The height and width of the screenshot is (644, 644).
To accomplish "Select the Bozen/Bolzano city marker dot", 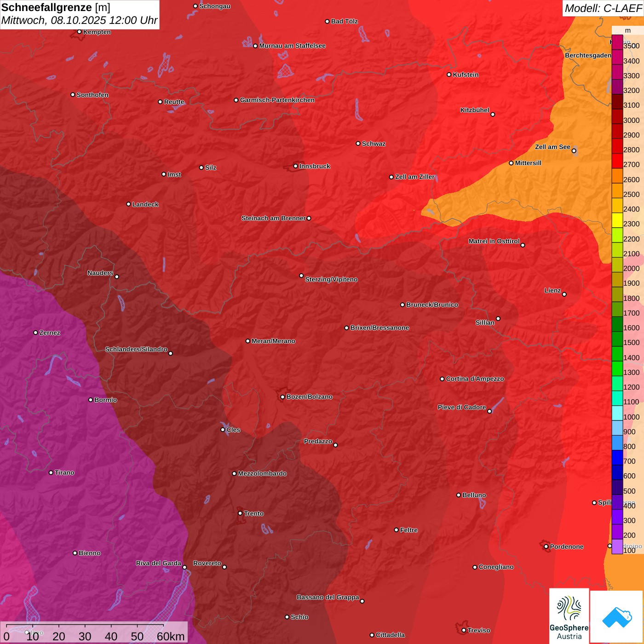I will coord(283,397).
